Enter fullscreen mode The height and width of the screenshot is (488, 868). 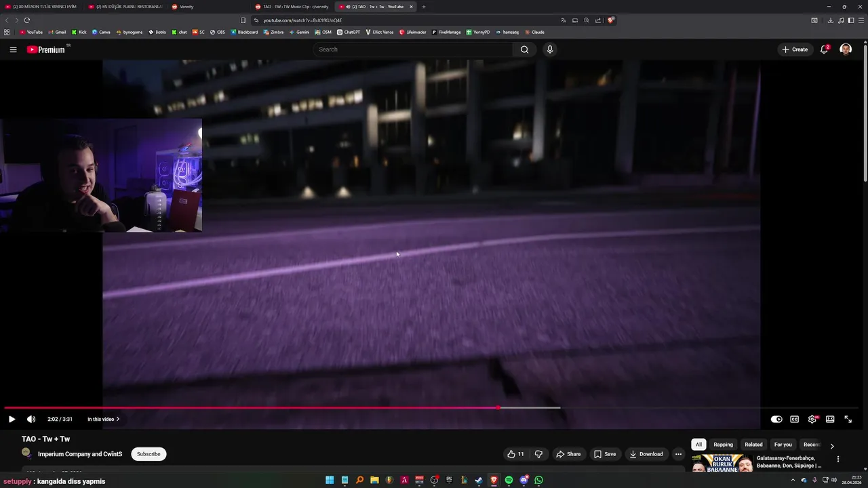point(848,420)
